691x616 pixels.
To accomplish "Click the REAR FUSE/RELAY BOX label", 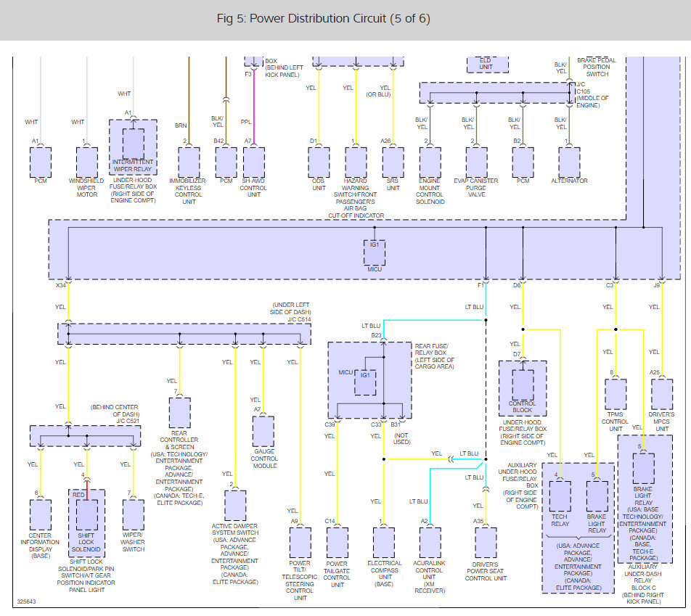I will point(431,350).
